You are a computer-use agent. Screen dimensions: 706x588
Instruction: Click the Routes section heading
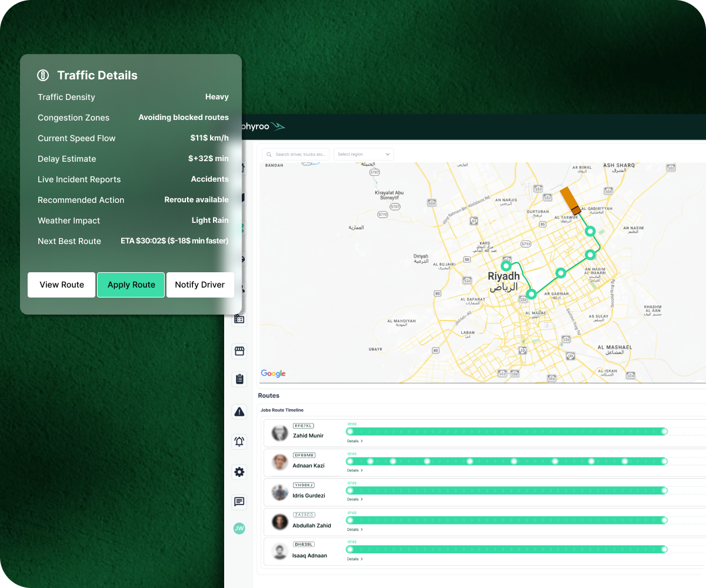click(x=269, y=396)
